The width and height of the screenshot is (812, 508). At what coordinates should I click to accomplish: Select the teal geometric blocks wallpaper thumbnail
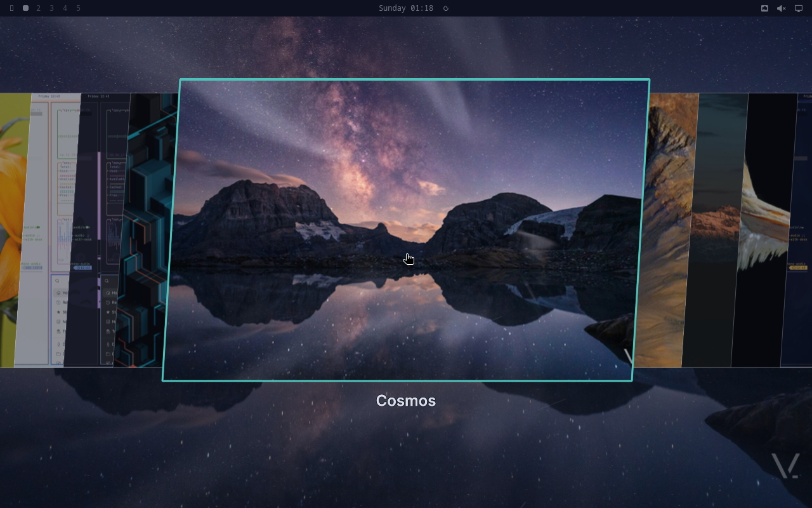146,230
